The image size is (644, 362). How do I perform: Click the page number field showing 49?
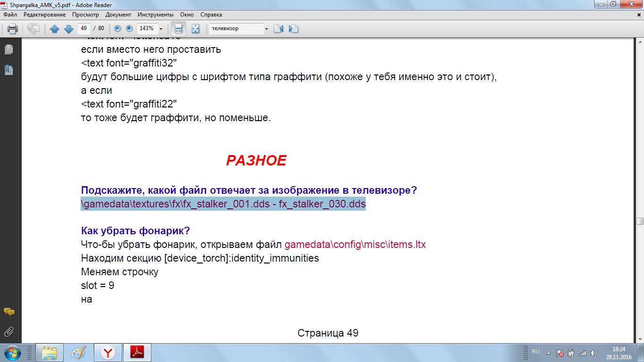(84, 28)
